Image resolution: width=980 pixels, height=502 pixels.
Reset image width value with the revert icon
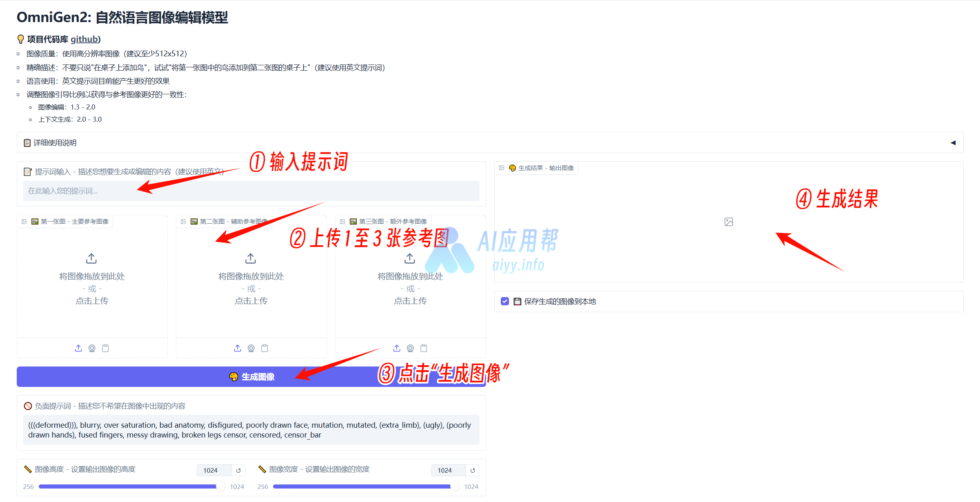pyautogui.click(x=473, y=471)
